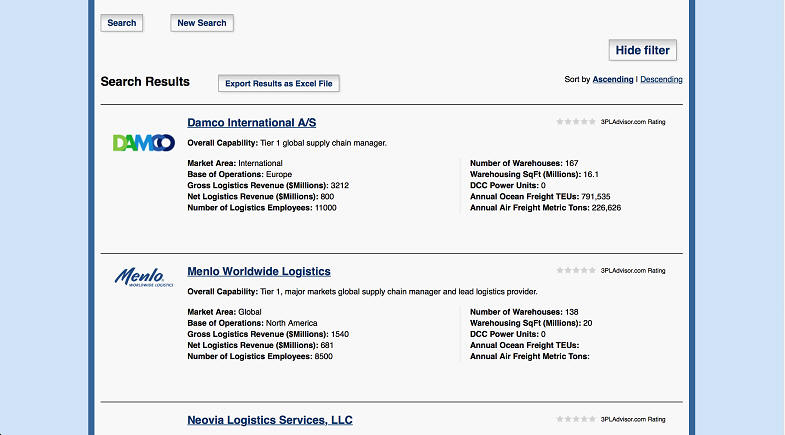Select Menlo's 'Annual Air Freight Metric Tons:' label
The width and height of the screenshot is (785, 435).
530,356
